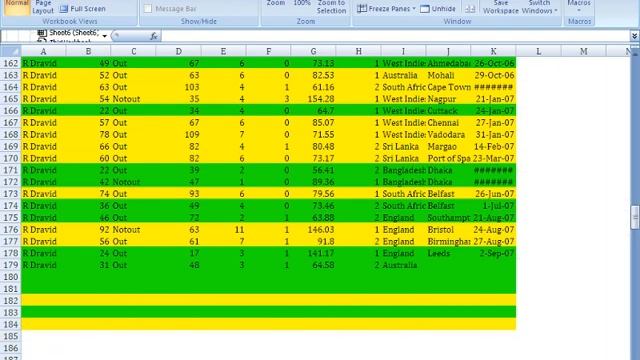This screenshot has width=640, height=360.
Task: Switch to Normal workbook view
Action: point(17,7)
